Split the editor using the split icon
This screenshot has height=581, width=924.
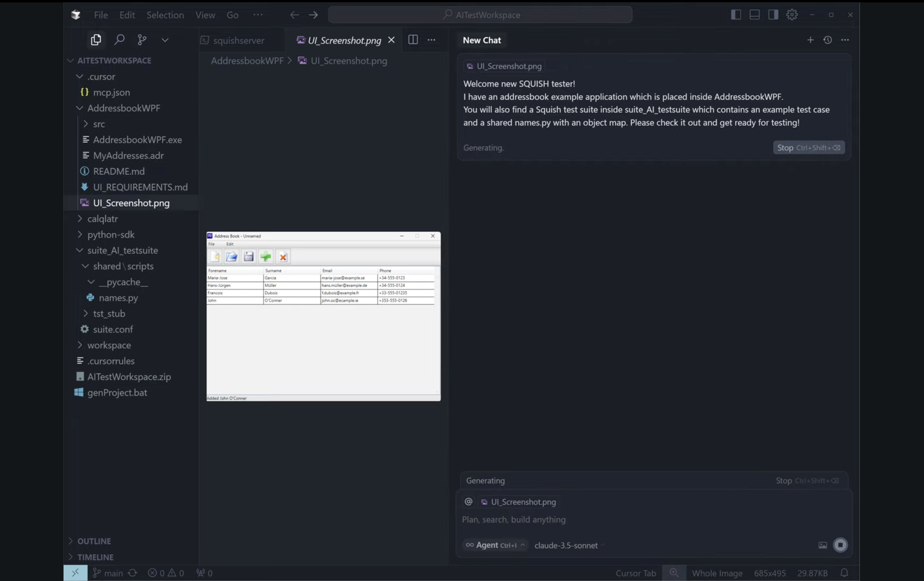point(413,40)
